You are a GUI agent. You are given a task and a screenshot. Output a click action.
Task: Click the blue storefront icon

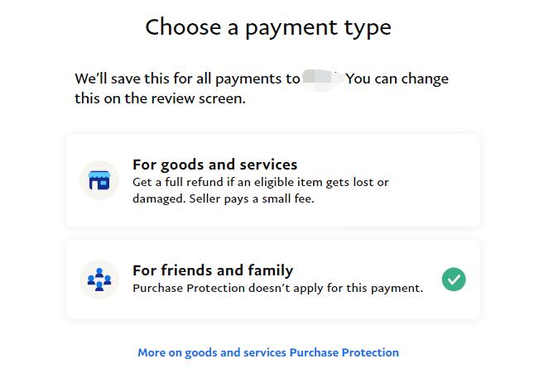[99, 180]
